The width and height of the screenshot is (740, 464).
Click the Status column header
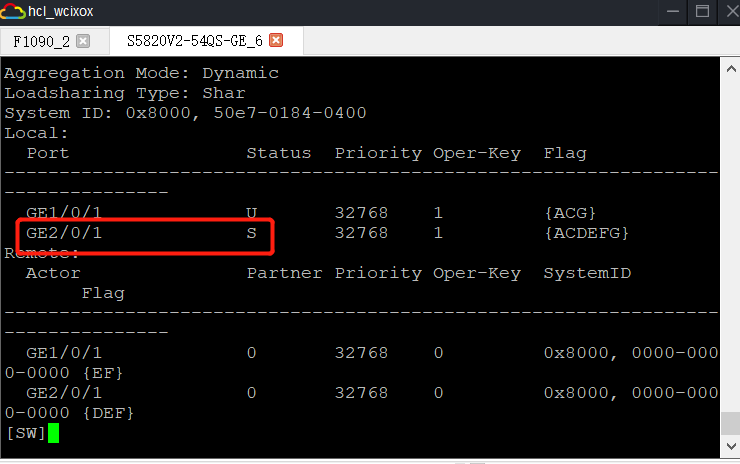pos(279,153)
